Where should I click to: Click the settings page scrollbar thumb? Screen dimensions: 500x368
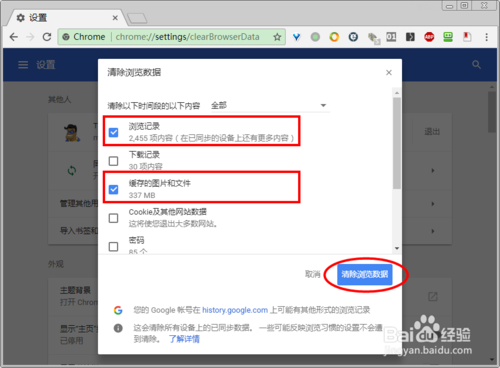tap(492, 112)
